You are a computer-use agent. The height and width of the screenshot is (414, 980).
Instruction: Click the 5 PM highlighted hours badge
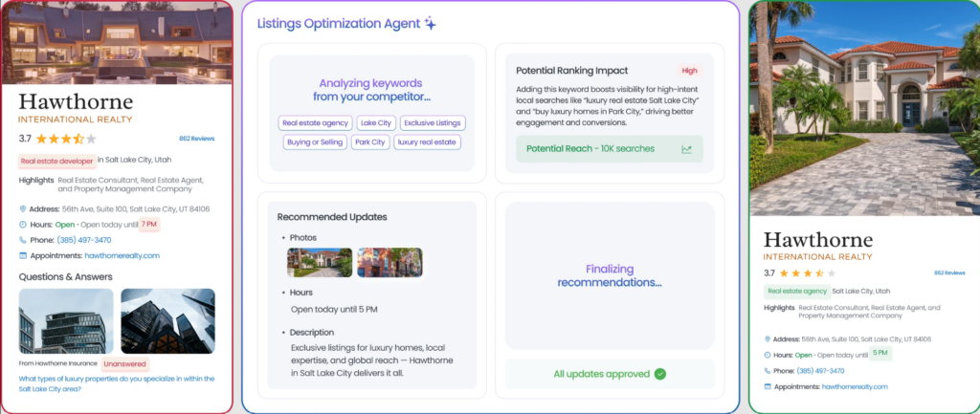(x=880, y=353)
